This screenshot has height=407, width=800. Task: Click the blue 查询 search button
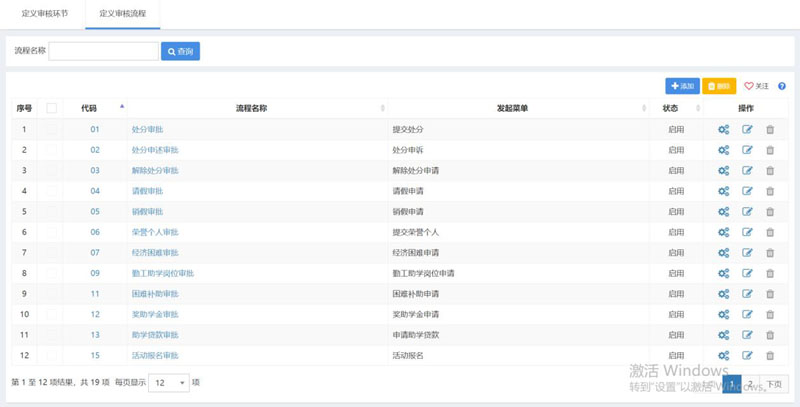(x=180, y=51)
